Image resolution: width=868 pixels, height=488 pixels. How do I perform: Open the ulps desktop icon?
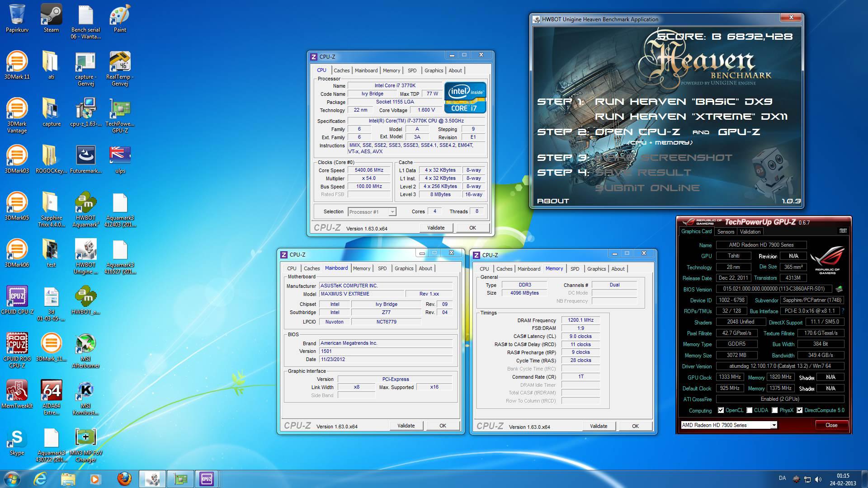tap(120, 160)
